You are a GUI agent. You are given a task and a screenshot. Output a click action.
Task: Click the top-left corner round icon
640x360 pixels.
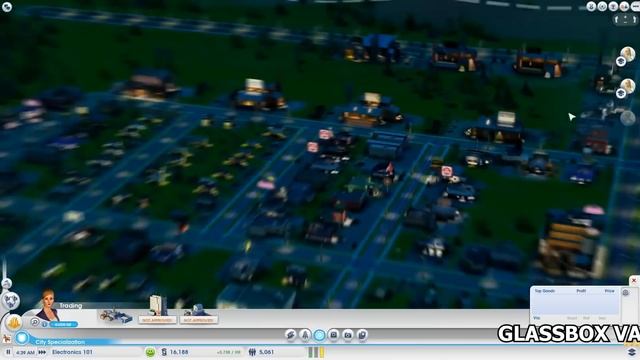point(7,7)
